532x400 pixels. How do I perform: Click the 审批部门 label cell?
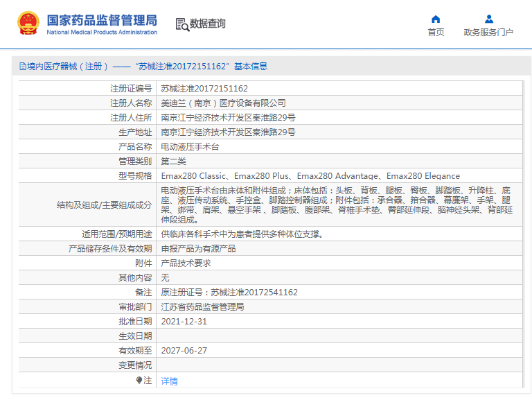coord(87,307)
